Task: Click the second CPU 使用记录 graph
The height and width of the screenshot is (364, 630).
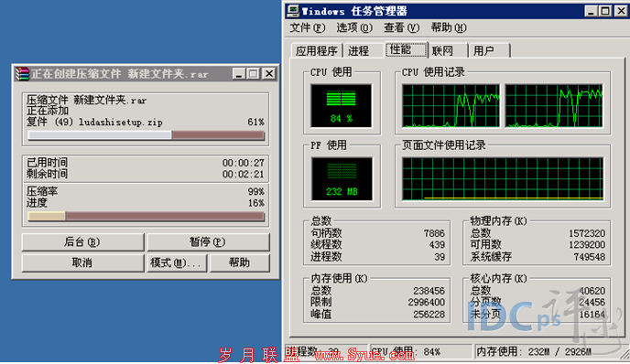Action: [x=554, y=106]
